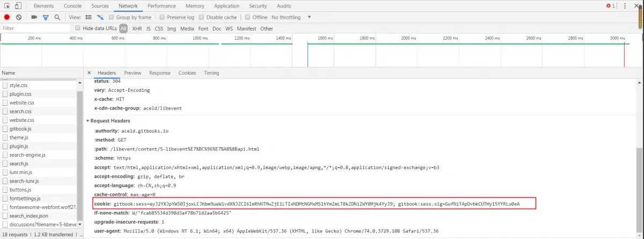Filter requests by Img type

(172, 28)
